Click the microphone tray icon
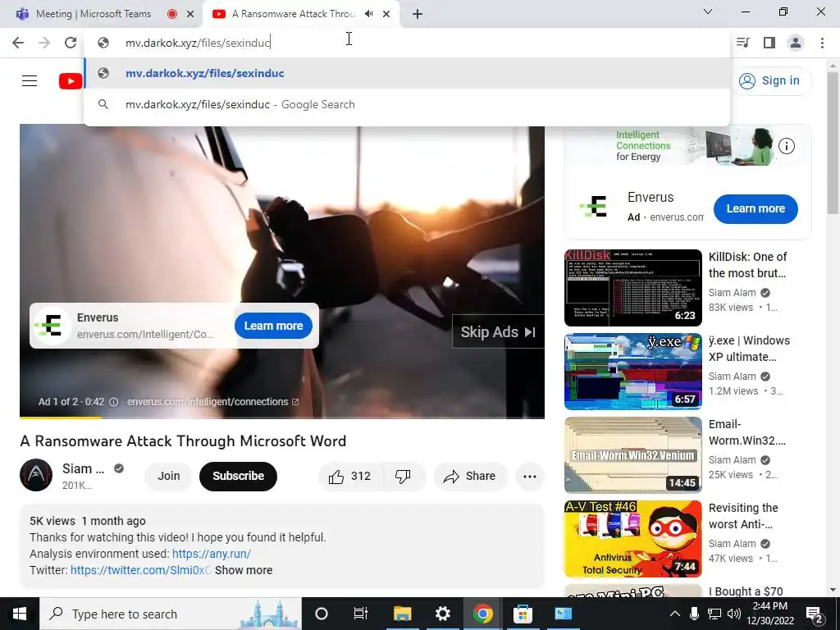This screenshot has height=630, width=840. 694,614
